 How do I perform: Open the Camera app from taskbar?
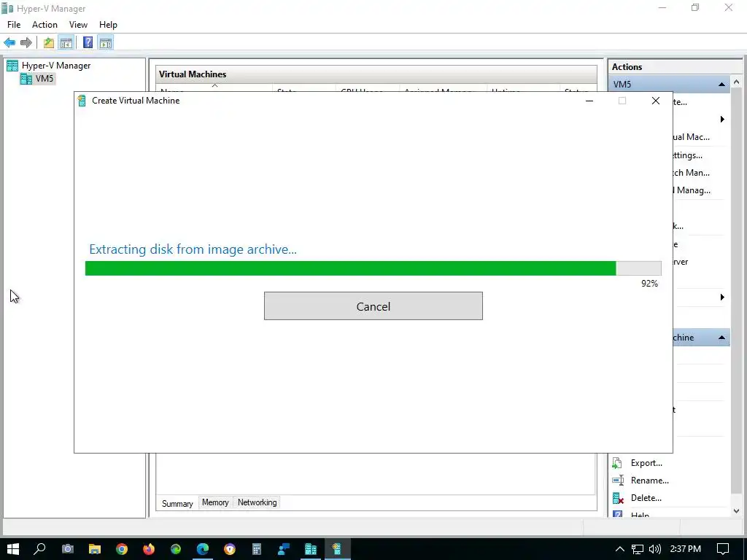[x=68, y=549]
